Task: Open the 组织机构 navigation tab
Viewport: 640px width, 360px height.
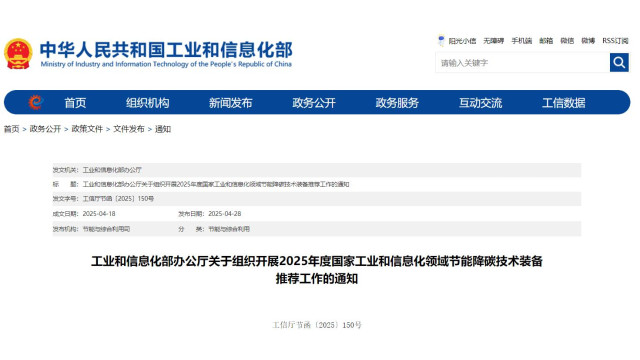Action: click(x=147, y=103)
